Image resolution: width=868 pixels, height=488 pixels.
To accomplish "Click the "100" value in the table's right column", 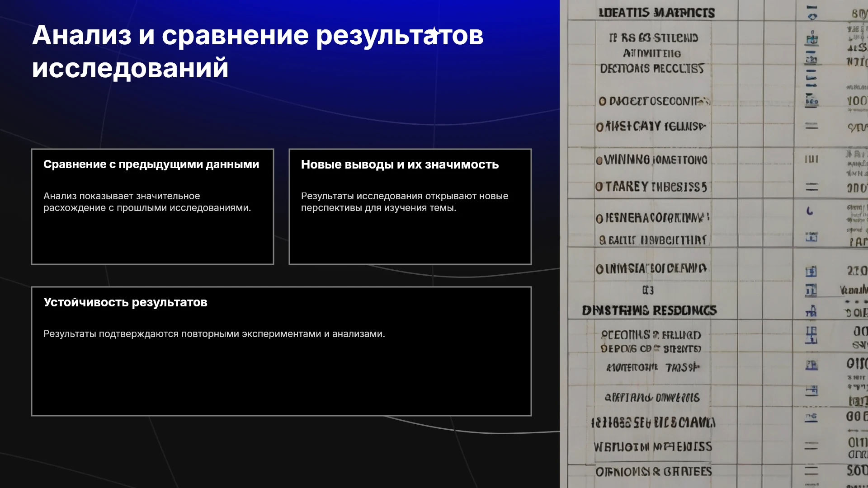I will coord(857,101).
